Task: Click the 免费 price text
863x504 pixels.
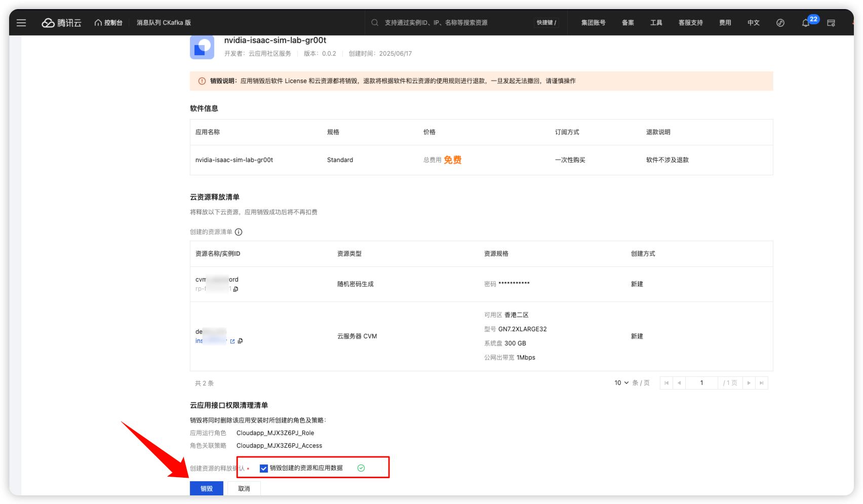Action: (x=453, y=160)
